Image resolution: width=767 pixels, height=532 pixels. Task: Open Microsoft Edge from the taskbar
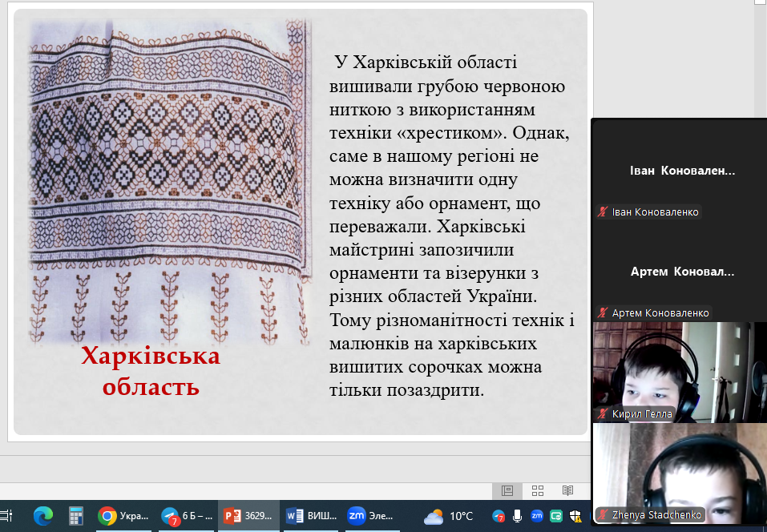[43, 516]
